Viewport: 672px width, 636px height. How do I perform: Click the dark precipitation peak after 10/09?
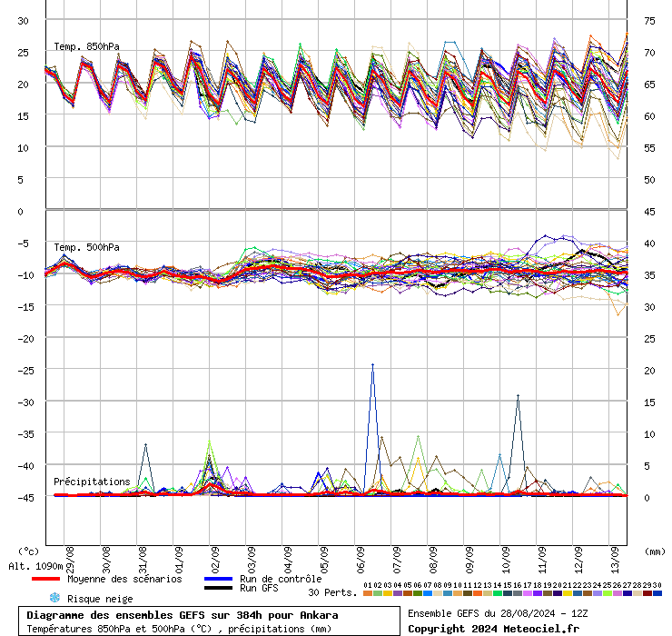point(519,397)
